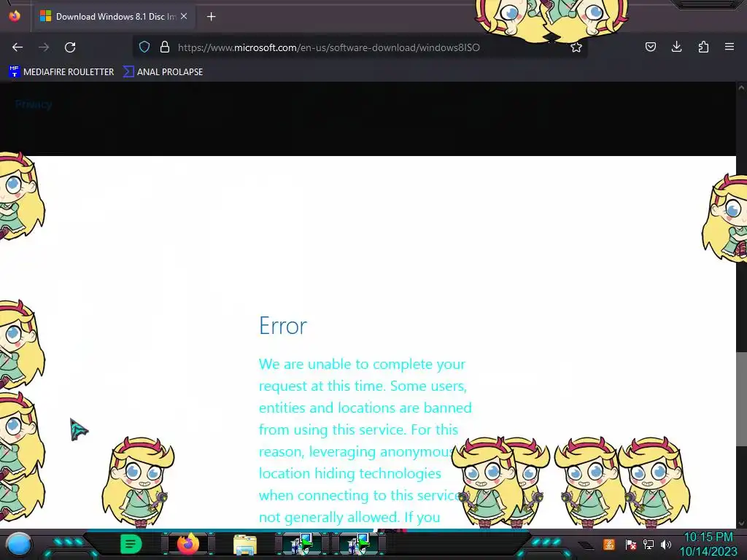Select the Download Windows 8.1 Disc Image tab
747x560 pixels.
(x=113, y=17)
